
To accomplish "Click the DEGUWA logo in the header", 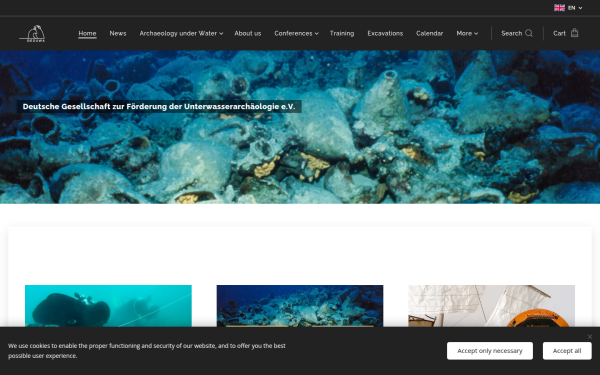I will [x=32, y=33].
